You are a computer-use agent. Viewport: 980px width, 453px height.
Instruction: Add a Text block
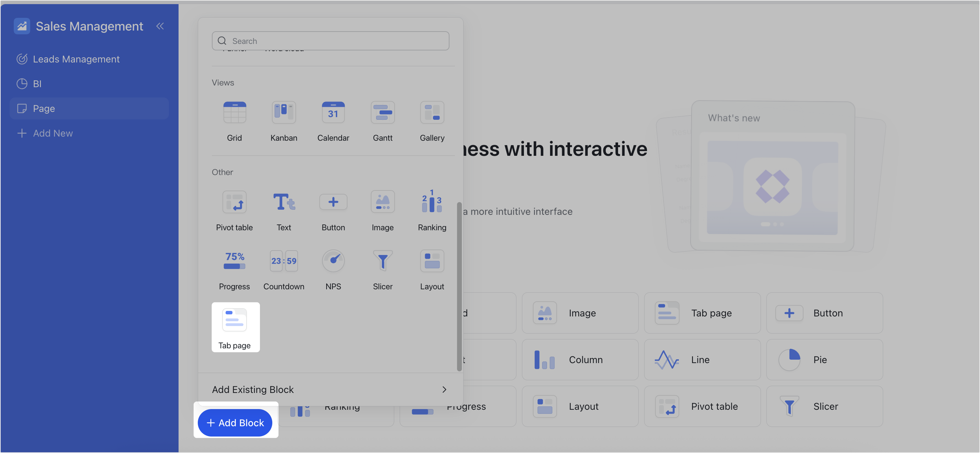284,210
